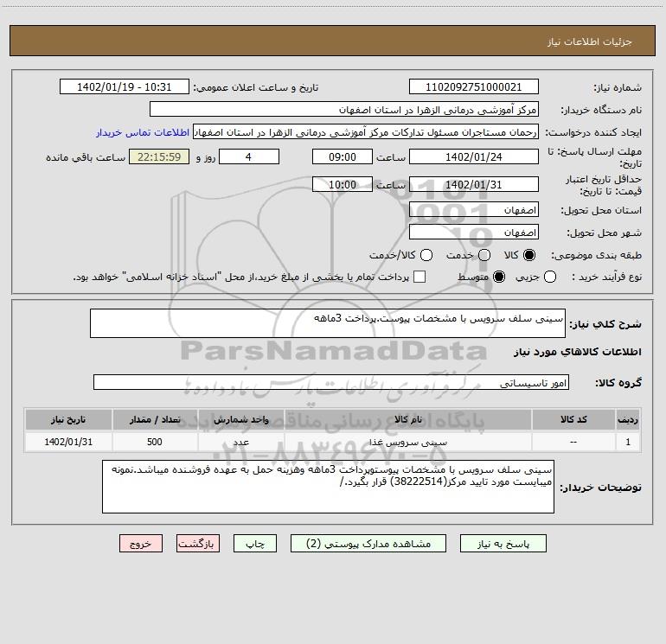Click the unit cell عدد
The width and height of the screenshot is (666, 644).
(x=240, y=442)
